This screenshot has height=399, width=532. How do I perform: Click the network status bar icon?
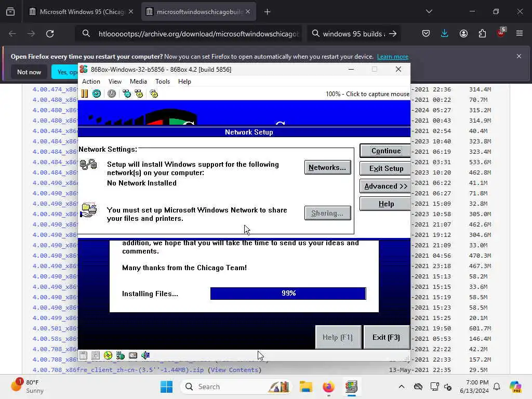click(x=121, y=355)
